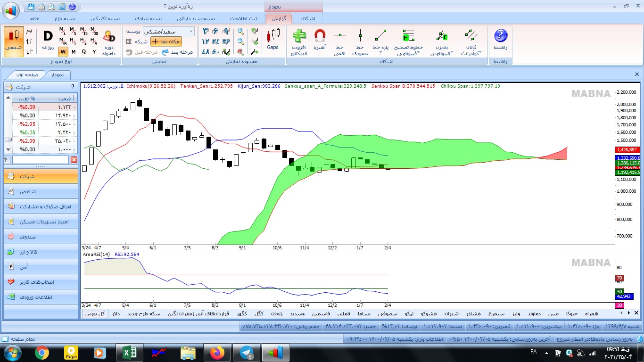
Task: Open Firefox from the Windows taskbar
Action: pos(217,353)
